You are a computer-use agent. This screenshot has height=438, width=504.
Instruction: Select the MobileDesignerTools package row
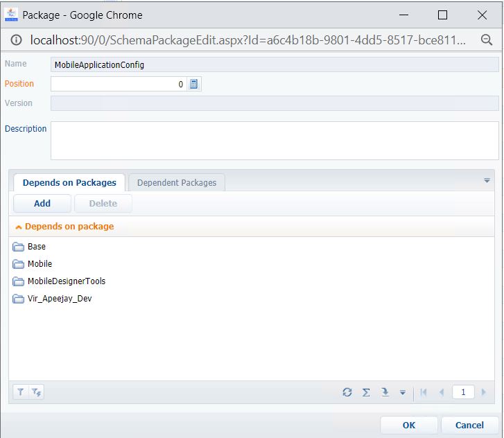(x=66, y=281)
